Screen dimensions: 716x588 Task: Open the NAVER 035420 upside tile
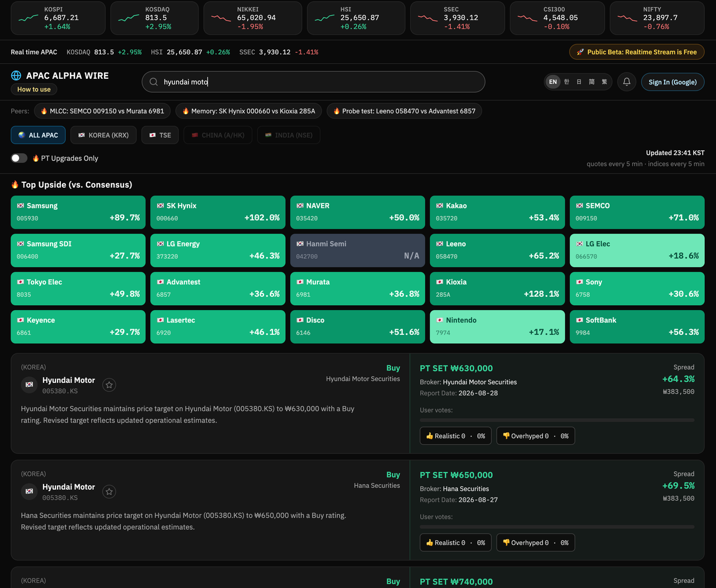[358, 212]
